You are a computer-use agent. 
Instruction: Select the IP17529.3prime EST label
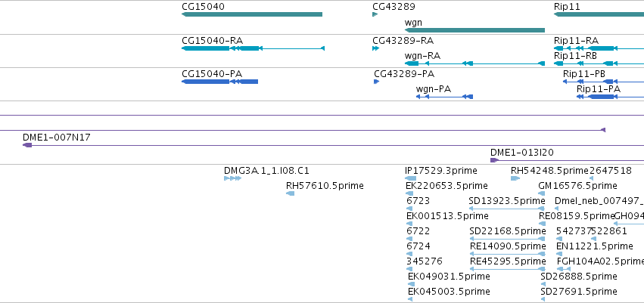coord(440,171)
